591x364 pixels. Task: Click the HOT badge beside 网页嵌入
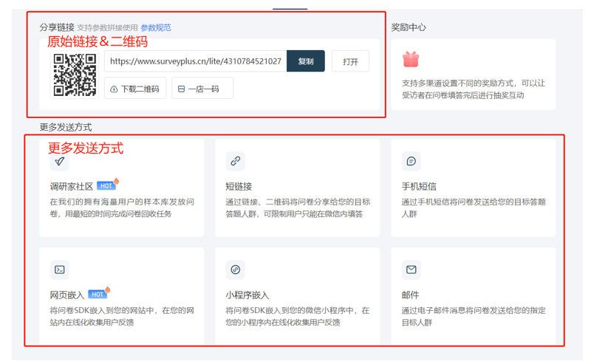pos(98,295)
